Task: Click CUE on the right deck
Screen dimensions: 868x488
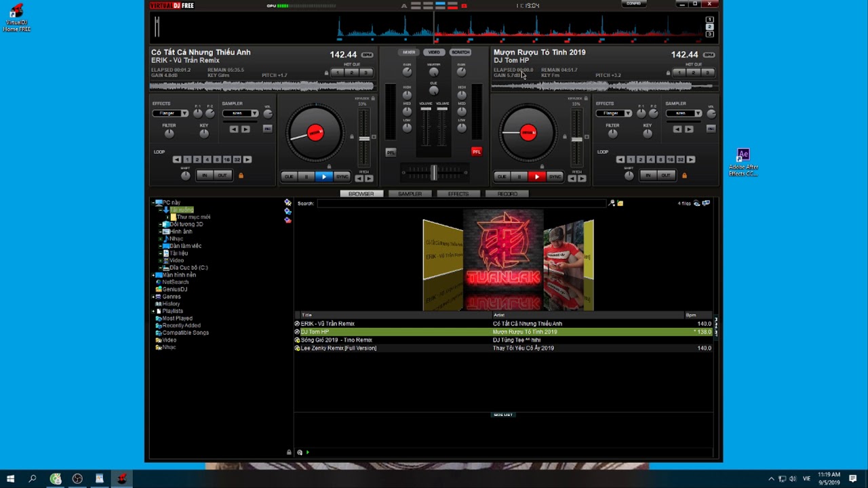Action: (502, 176)
